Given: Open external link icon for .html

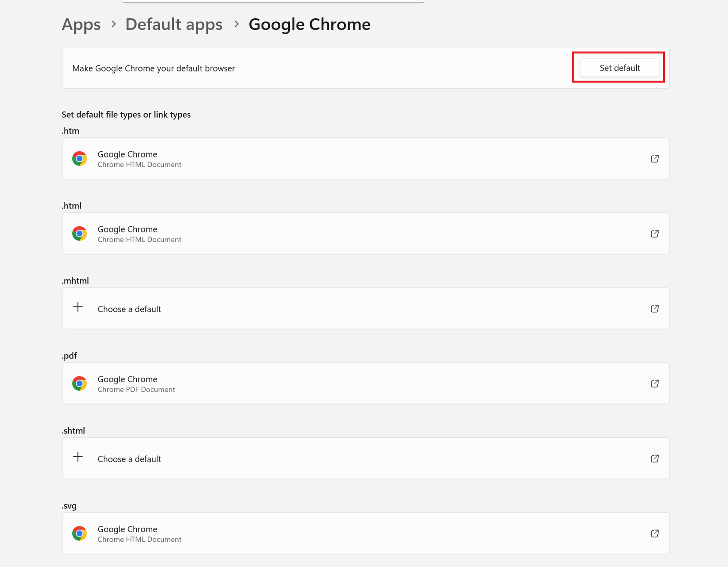Looking at the screenshot, I should pyautogui.click(x=655, y=234).
